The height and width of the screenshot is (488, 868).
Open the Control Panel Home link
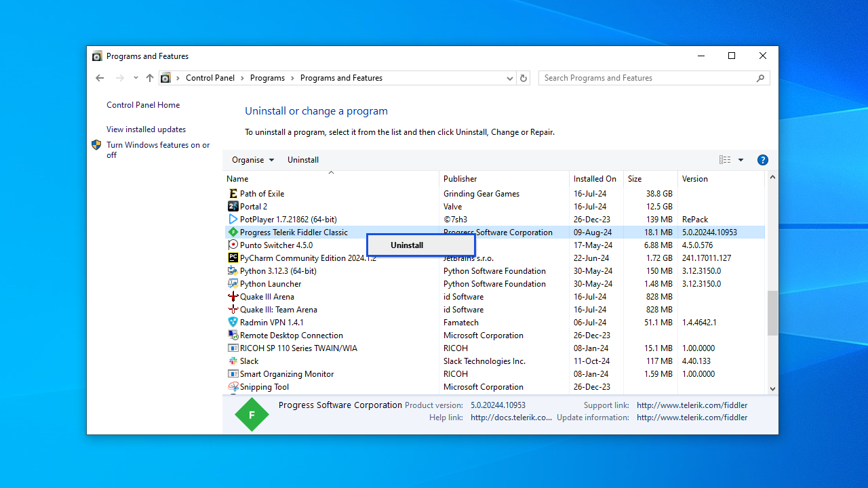(x=143, y=105)
